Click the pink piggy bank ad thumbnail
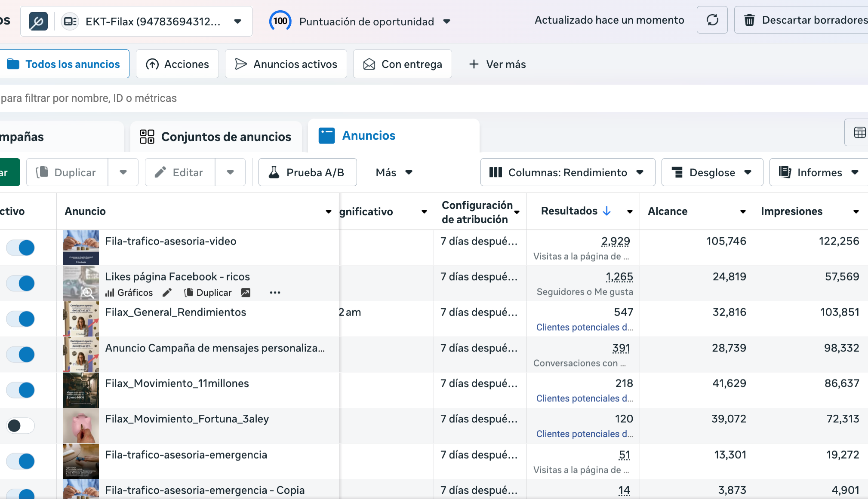This screenshot has width=868, height=499. coord(81,426)
